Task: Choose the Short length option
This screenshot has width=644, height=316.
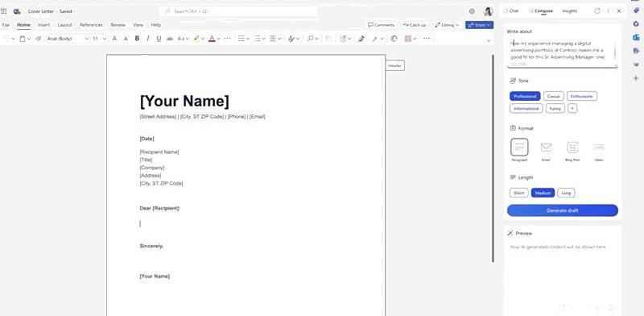Action: pyautogui.click(x=518, y=193)
